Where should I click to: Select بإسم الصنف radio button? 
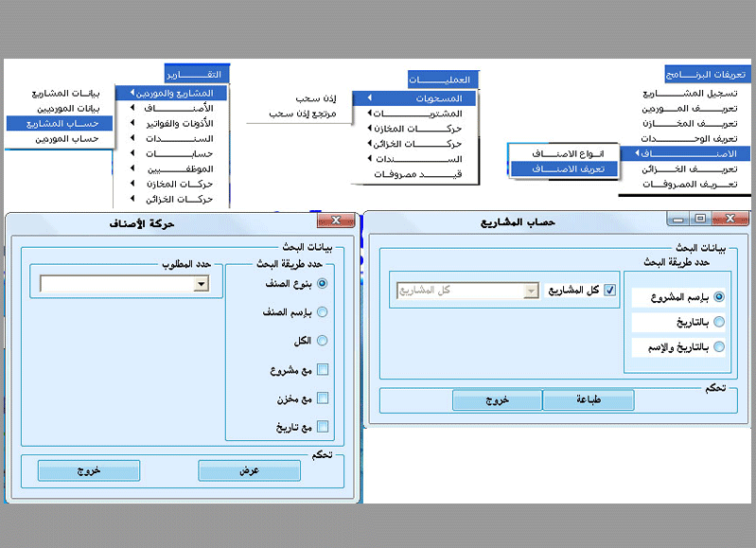click(x=322, y=312)
